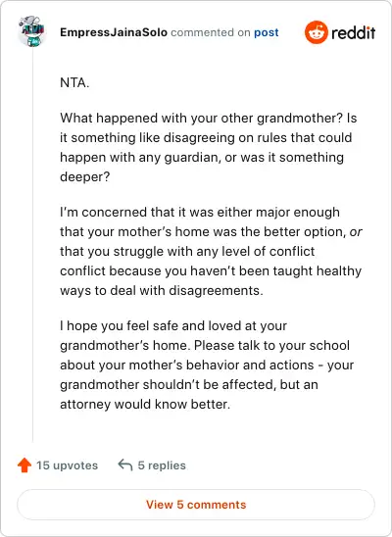Click the "NTA." verdict text
392x537 pixels.
coord(74,83)
